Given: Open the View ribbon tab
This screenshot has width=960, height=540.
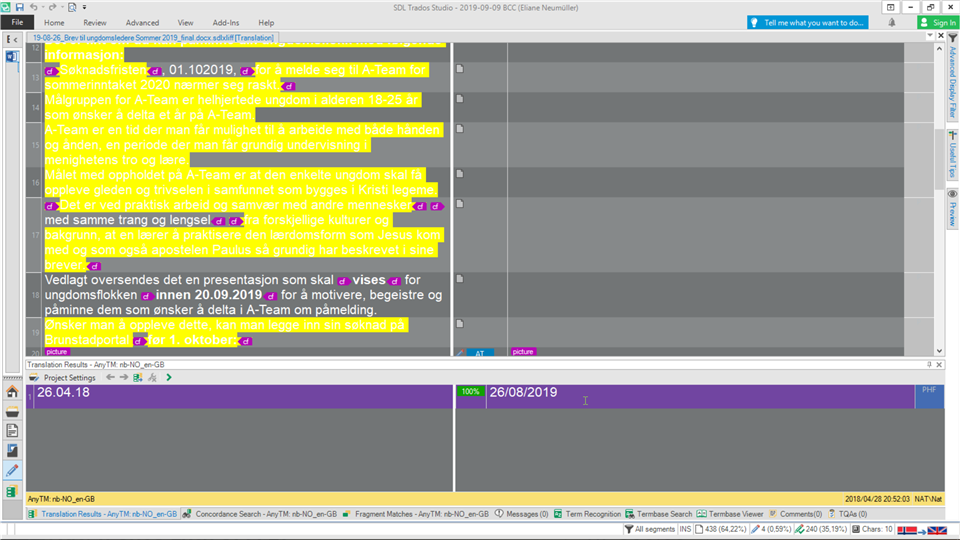Looking at the screenshot, I should click(185, 23).
